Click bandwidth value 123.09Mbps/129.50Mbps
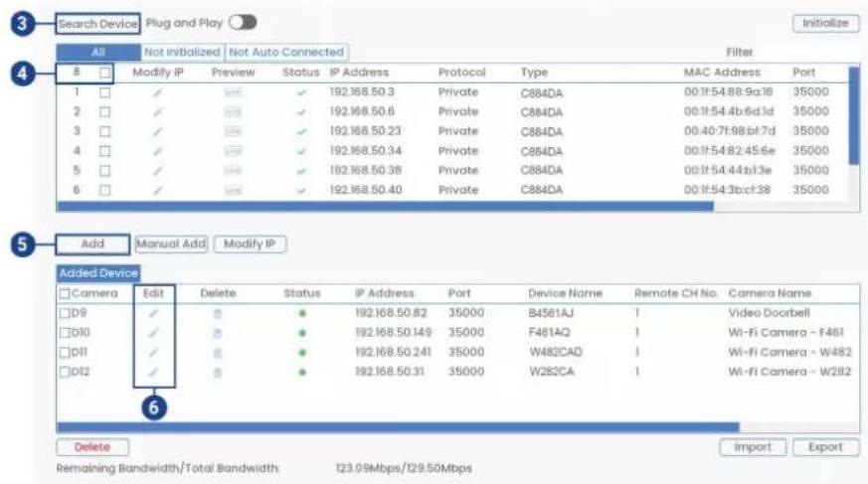The height and width of the screenshot is (484, 868). pyautogui.click(x=404, y=468)
